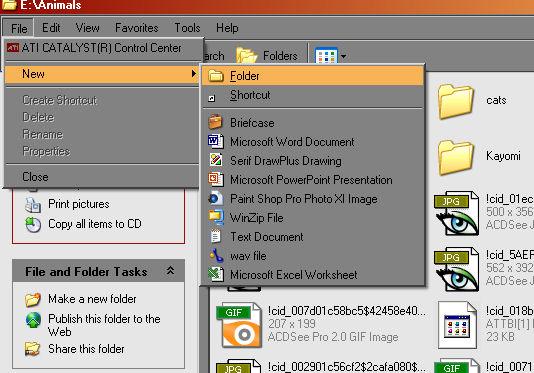
Task: Create a new Microsoft Excel Worksheet
Action: tap(312, 275)
